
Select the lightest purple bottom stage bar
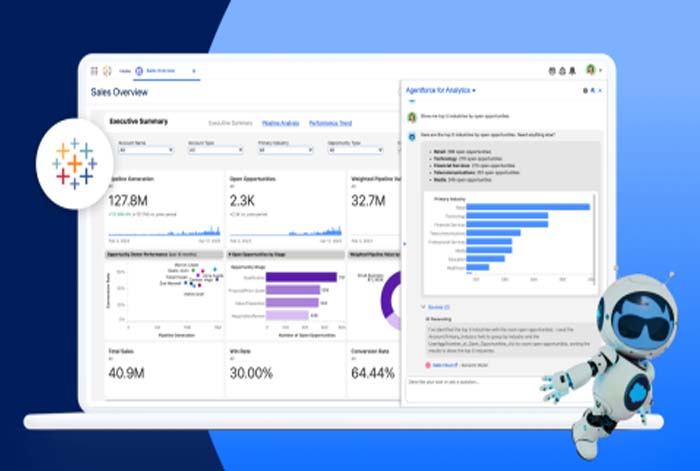tap(287, 316)
